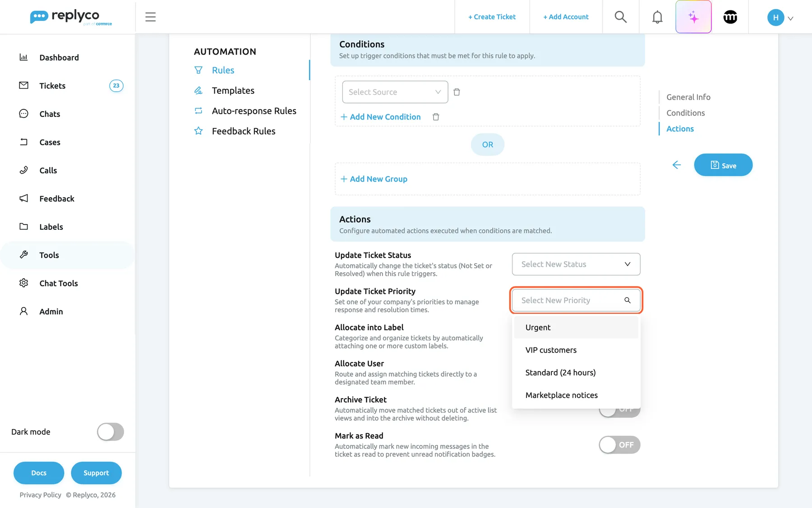Choose VIP customers priority option

point(576,350)
